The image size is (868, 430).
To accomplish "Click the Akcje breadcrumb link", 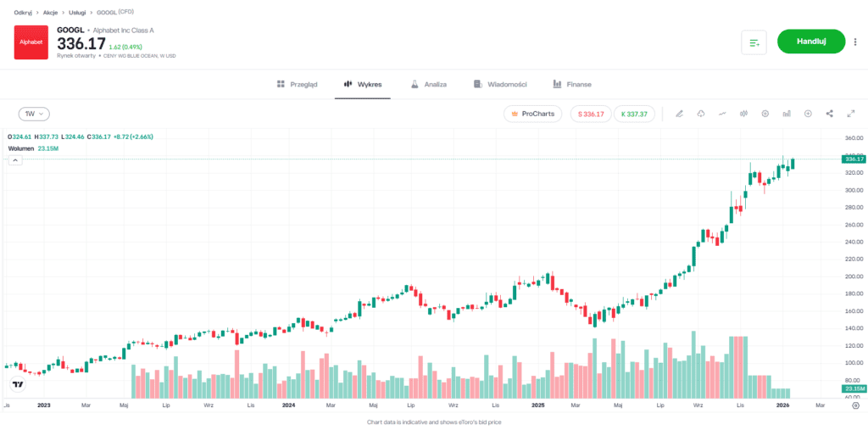I will pyautogui.click(x=50, y=14).
